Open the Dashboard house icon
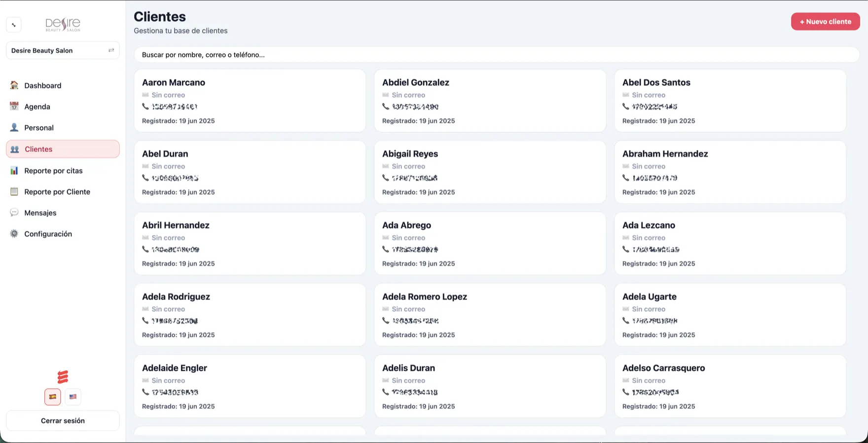868x443 pixels. coord(14,85)
